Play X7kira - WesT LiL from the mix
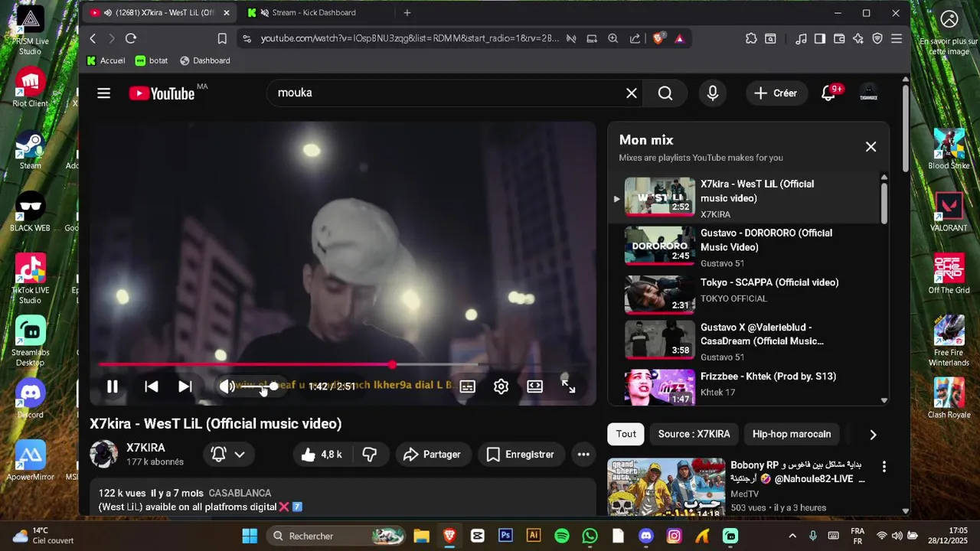 [x=746, y=198]
